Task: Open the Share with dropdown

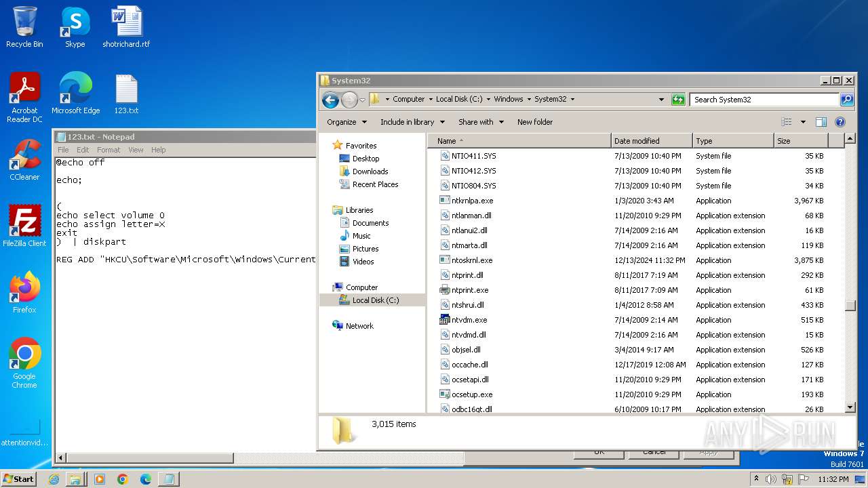Action: coord(481,122)
